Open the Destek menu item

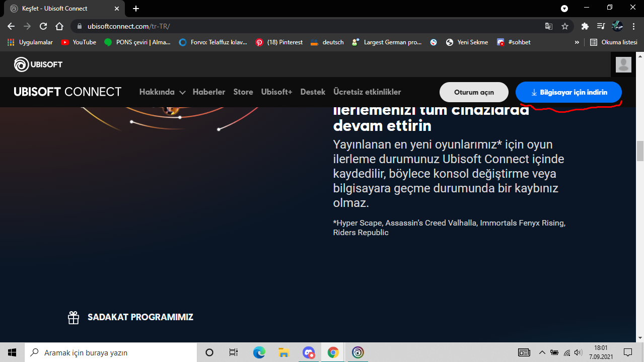[313, 92]
